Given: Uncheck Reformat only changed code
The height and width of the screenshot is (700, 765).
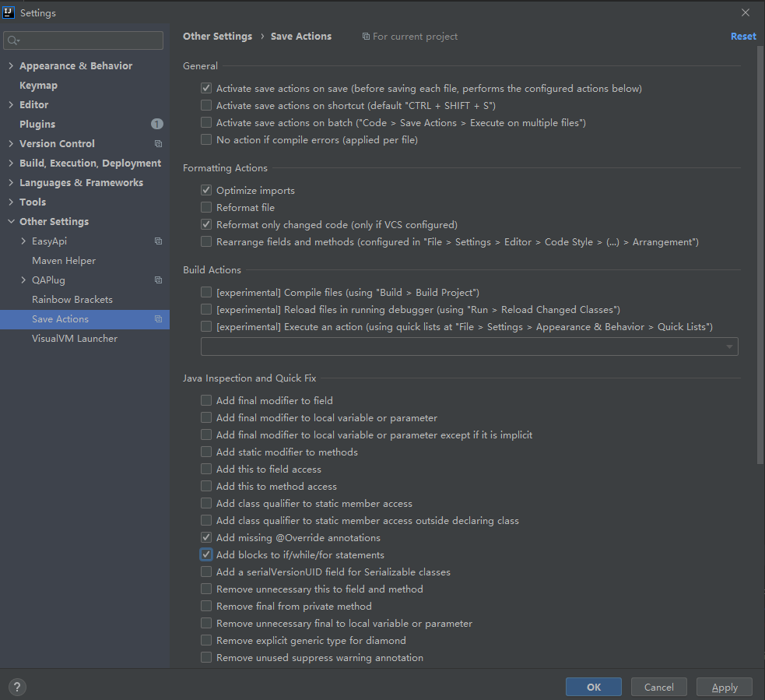Looking at the screenshot, I should 206,224.
